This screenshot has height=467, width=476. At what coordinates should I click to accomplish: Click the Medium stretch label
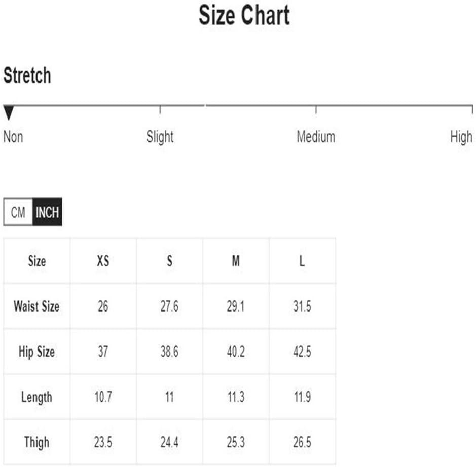[x=316, y=137]
